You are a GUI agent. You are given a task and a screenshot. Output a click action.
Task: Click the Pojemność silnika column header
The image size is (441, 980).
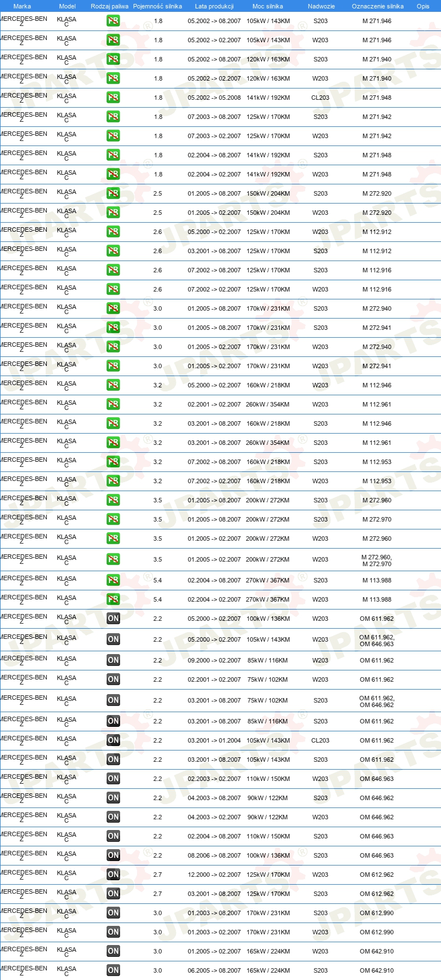click(x=157, y=6)
